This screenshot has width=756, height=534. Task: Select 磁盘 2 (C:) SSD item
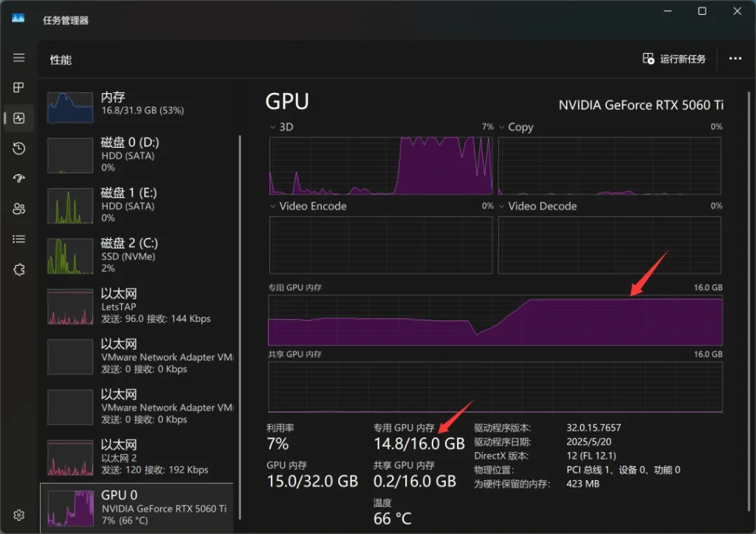coord(139,256)
